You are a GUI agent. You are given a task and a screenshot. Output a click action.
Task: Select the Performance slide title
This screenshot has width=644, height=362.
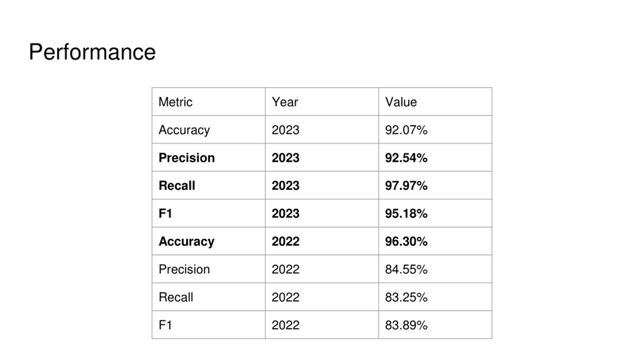[92, 52]
